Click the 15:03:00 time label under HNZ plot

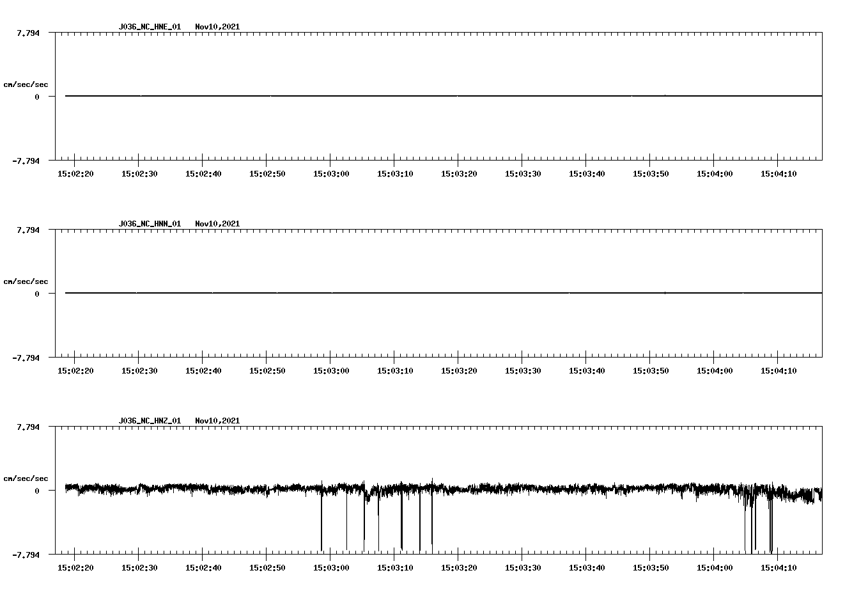[x=331, y=568]
